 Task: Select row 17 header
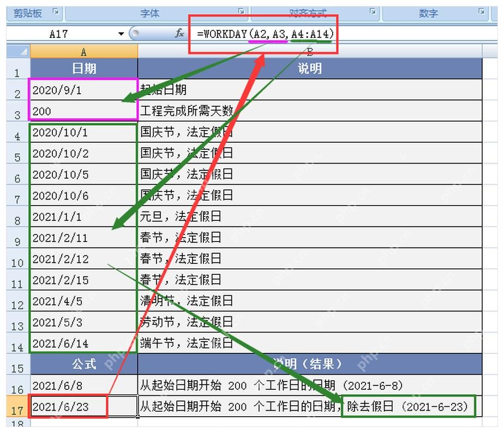[19, 407]
